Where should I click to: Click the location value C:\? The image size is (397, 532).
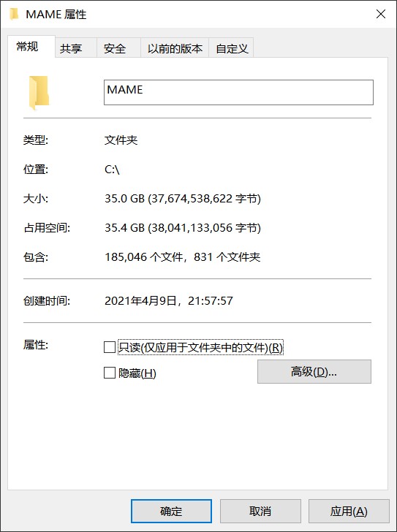[x=112, y=169]
